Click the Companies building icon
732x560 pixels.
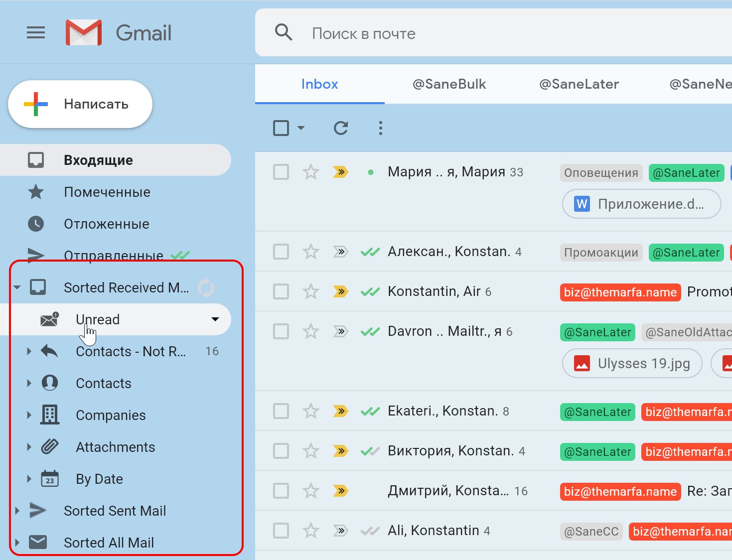(50, 415)
